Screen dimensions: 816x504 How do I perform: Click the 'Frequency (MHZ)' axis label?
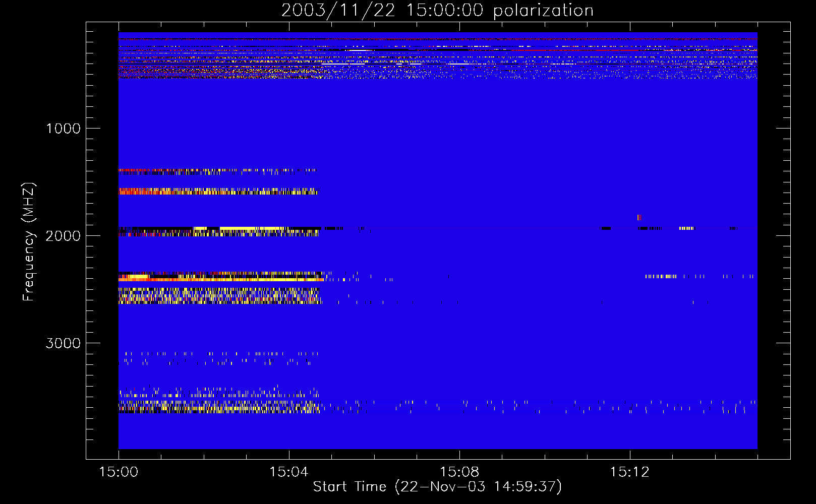(x=29, y=242)
